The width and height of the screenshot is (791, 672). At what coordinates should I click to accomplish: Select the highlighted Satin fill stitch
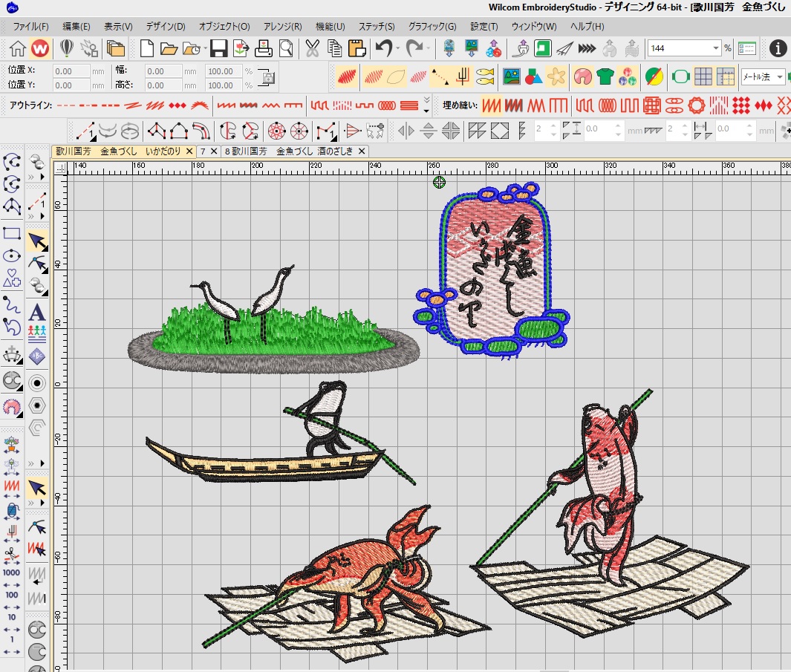click(491, 105)
